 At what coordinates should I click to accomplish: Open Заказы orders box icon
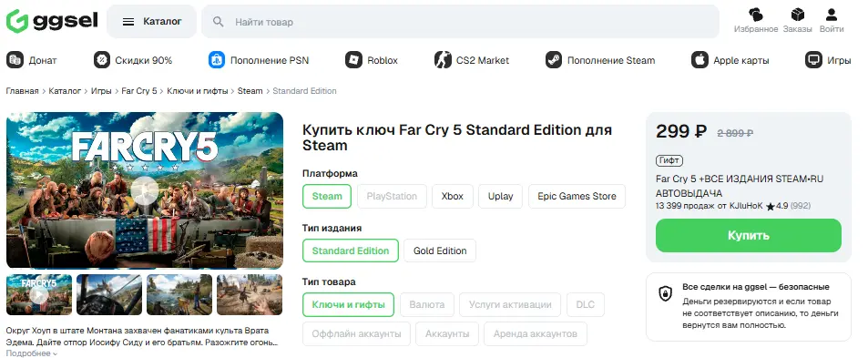(x=797, y=15)
